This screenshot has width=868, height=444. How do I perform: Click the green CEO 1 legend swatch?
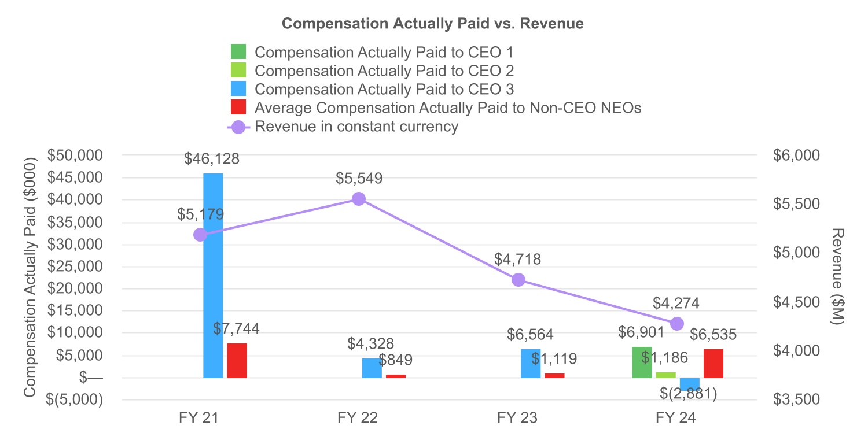click(238, 52)
